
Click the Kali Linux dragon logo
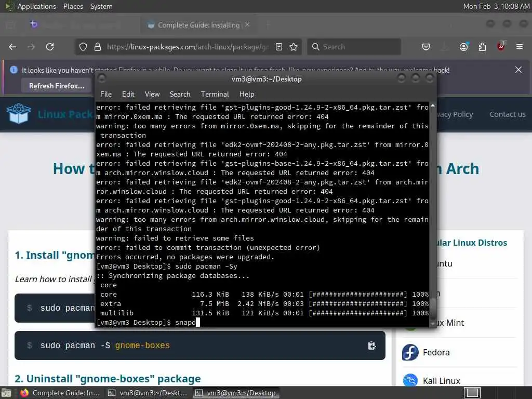pyautogui.click(x=410, y=380)
